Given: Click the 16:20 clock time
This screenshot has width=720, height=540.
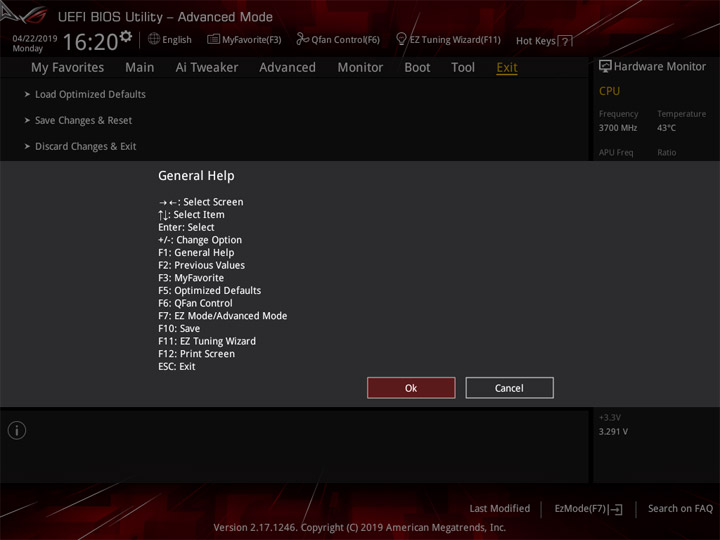Looking at the screenshot, I should [91, 42].
